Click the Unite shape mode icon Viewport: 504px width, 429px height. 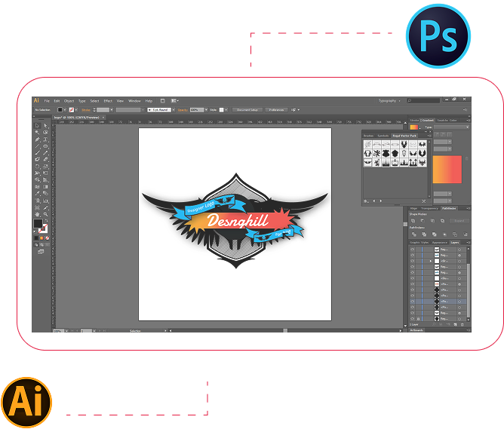(413, 220)
